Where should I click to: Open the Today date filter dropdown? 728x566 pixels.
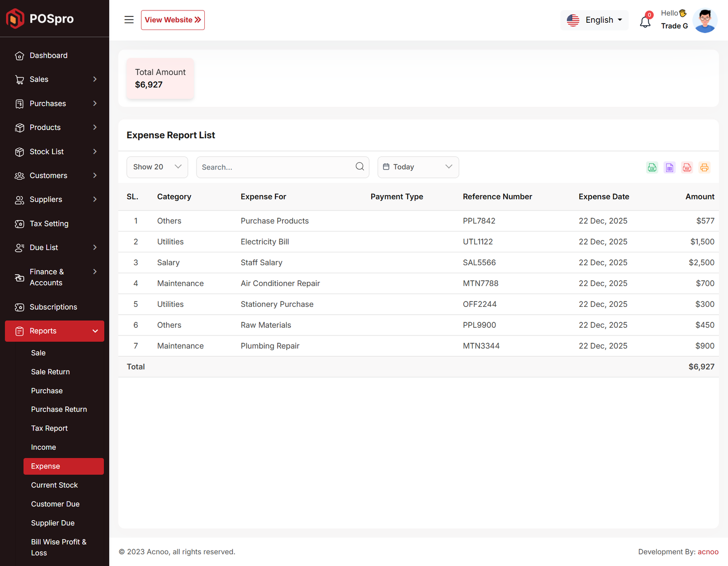click(418, 167)
